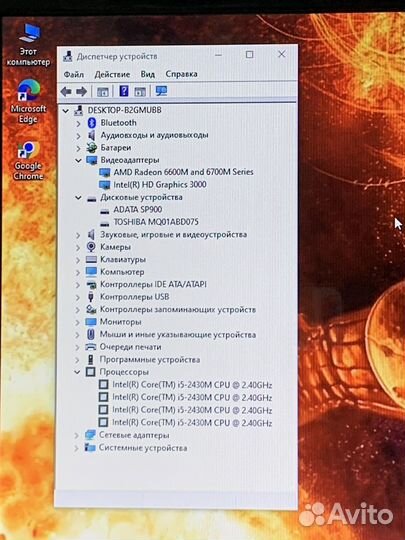405x540 pixels.
Task: Click the blue Help question-mark toolbar icon
Action: tap(124, 91)
